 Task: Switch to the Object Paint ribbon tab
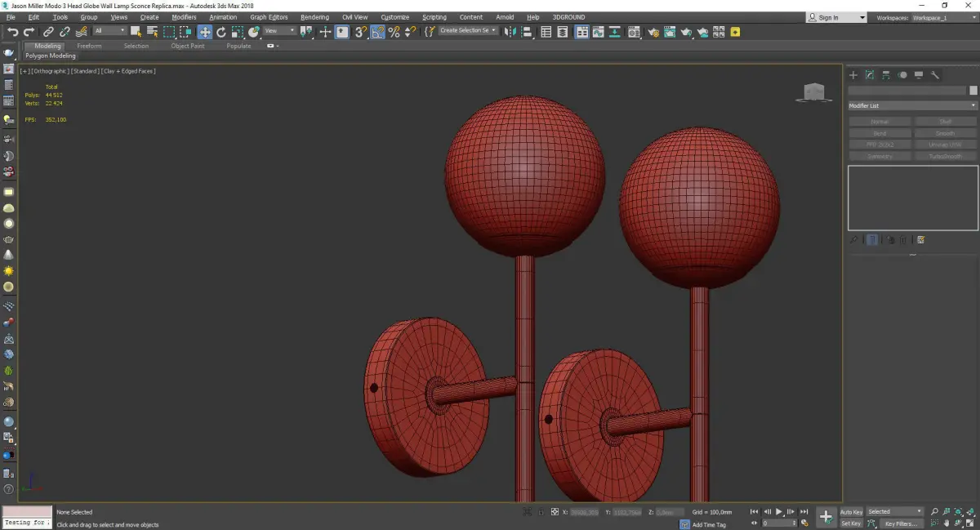188,46
